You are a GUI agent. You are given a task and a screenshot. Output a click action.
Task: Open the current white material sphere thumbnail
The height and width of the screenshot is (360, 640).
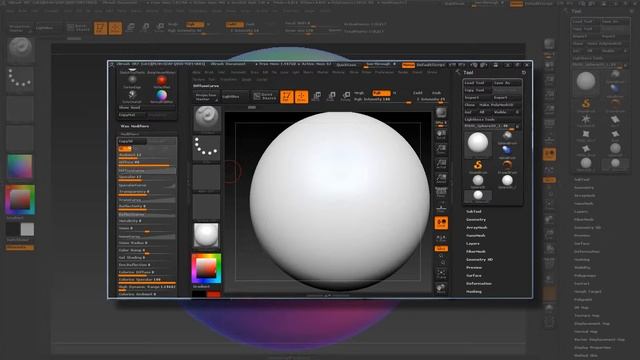(x=206, y=236)
